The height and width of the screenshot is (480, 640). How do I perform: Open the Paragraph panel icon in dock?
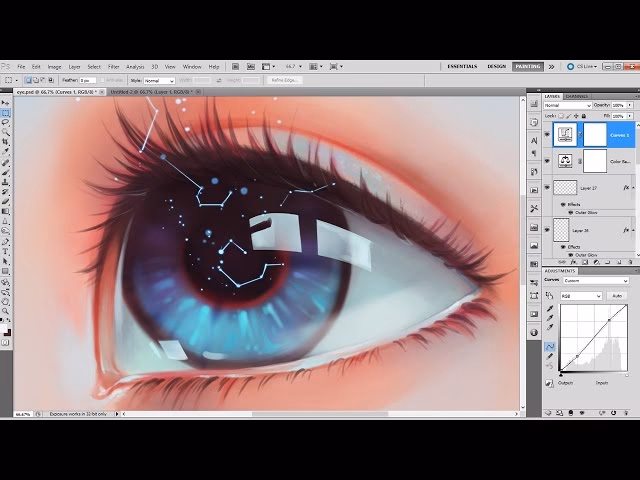[534, 153]
